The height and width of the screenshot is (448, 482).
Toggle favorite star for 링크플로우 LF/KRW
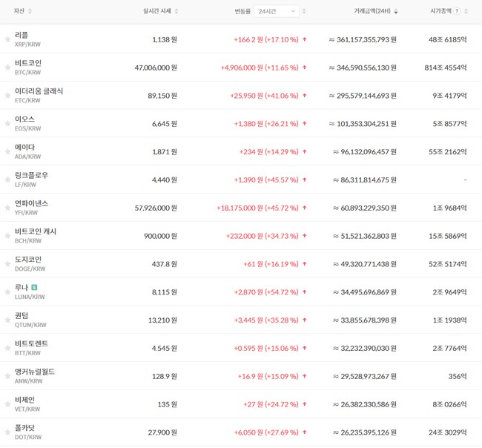(x=7, y=179)
